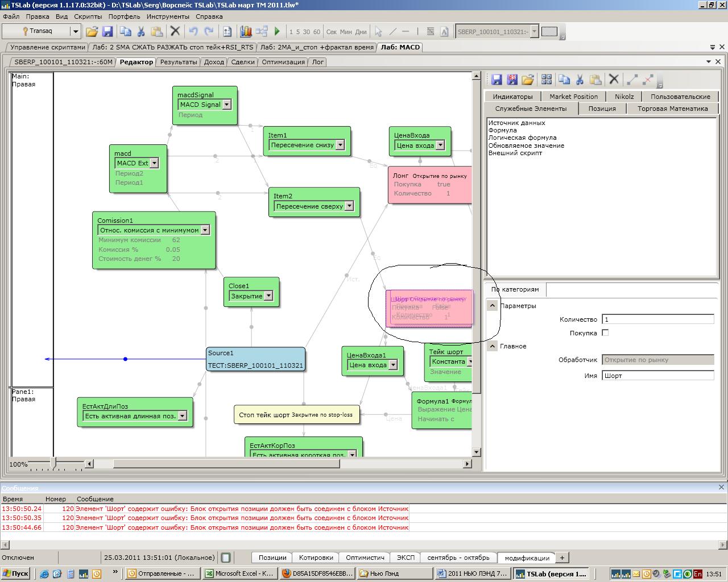Image resolution: width=728 pixels, height=582 pixels.
Task: Collapse the Главное section
Action: 493,346
